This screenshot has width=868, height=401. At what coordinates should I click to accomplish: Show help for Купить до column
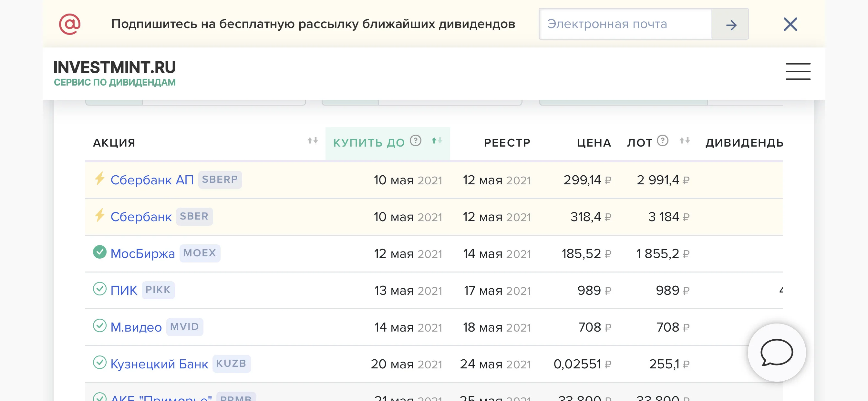click(x=416, y=140)
